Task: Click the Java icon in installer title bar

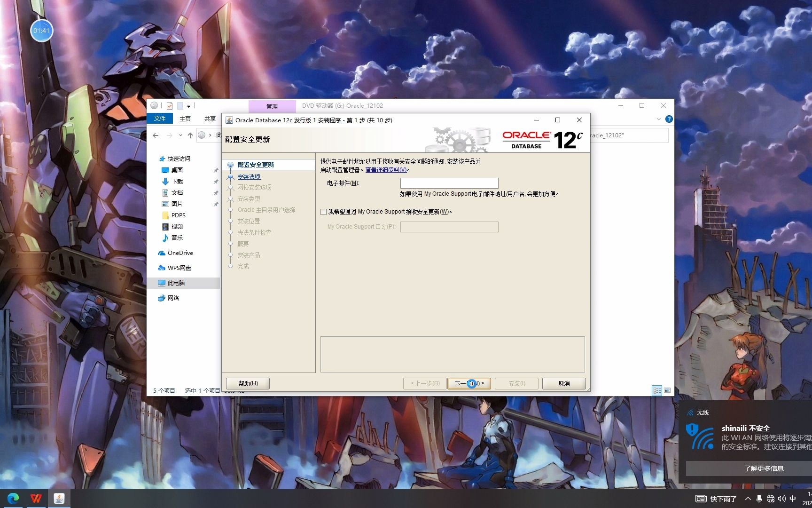Action: tap(229, 120)
